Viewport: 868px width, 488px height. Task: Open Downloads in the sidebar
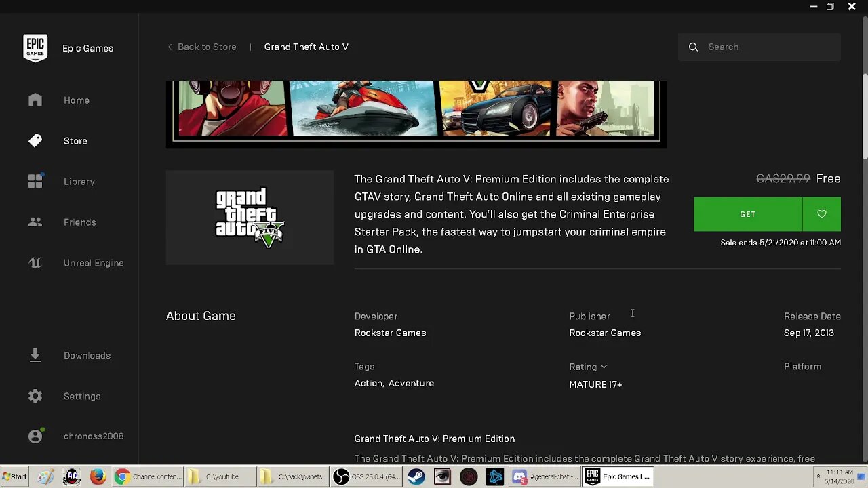click(x=87, y=356)
